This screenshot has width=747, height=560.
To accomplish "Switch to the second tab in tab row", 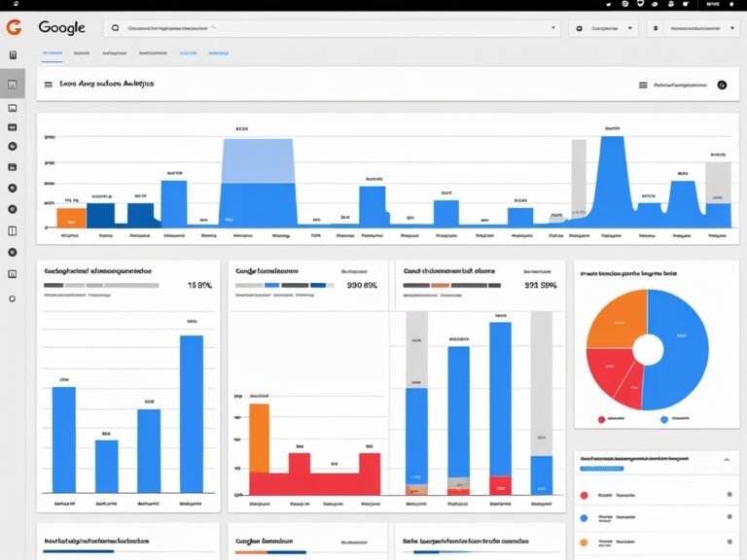I will click(x=82, y=54).
